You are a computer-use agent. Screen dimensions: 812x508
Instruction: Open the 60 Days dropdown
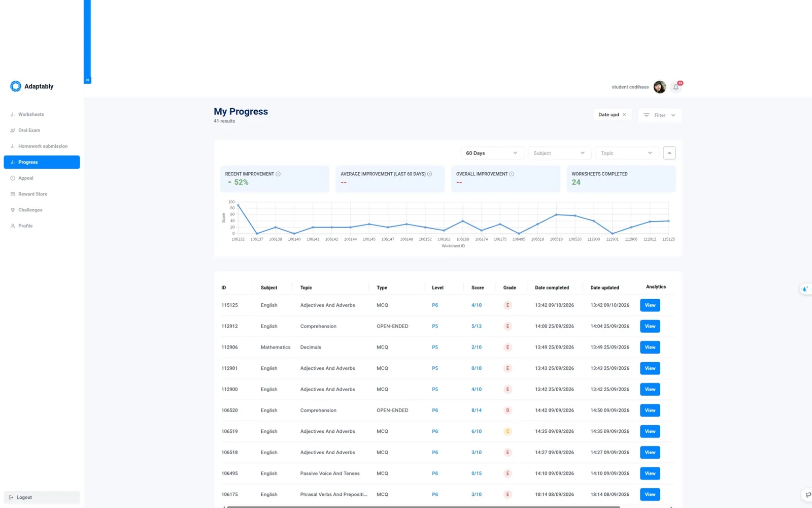(x=491, y=153)
